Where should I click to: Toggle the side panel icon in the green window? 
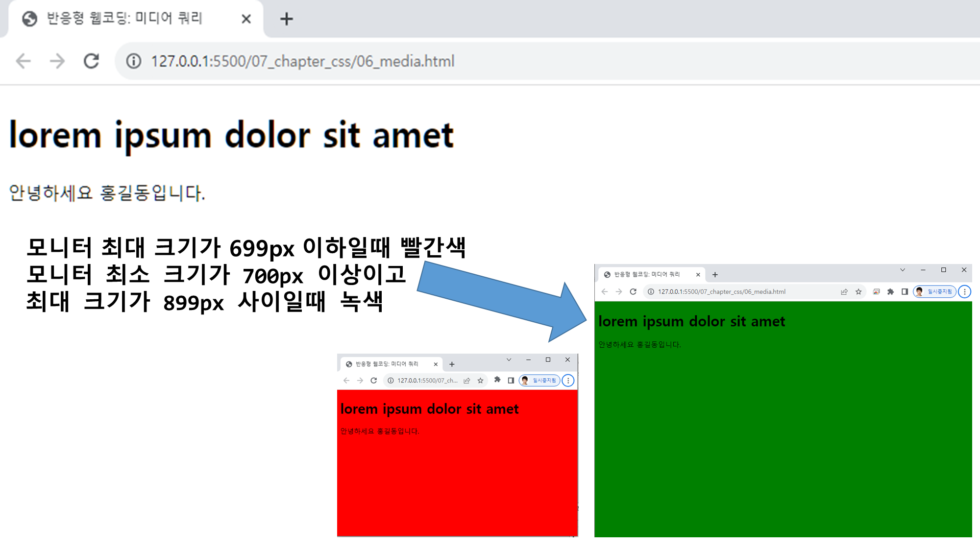(905, 292)
